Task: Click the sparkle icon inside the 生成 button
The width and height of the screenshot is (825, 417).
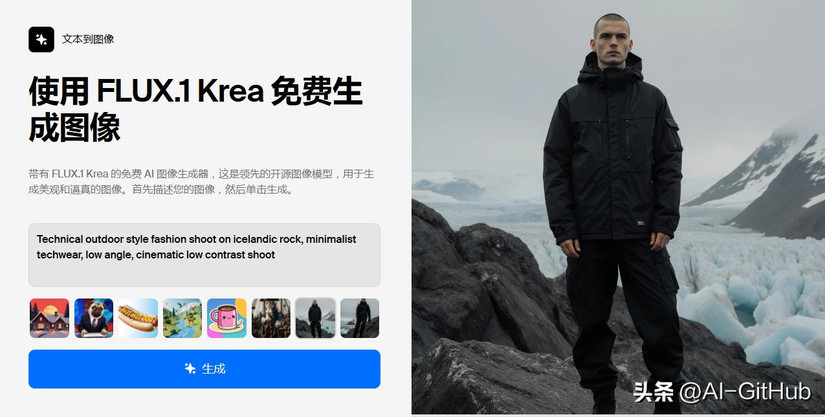Action: tap(190, 369)
